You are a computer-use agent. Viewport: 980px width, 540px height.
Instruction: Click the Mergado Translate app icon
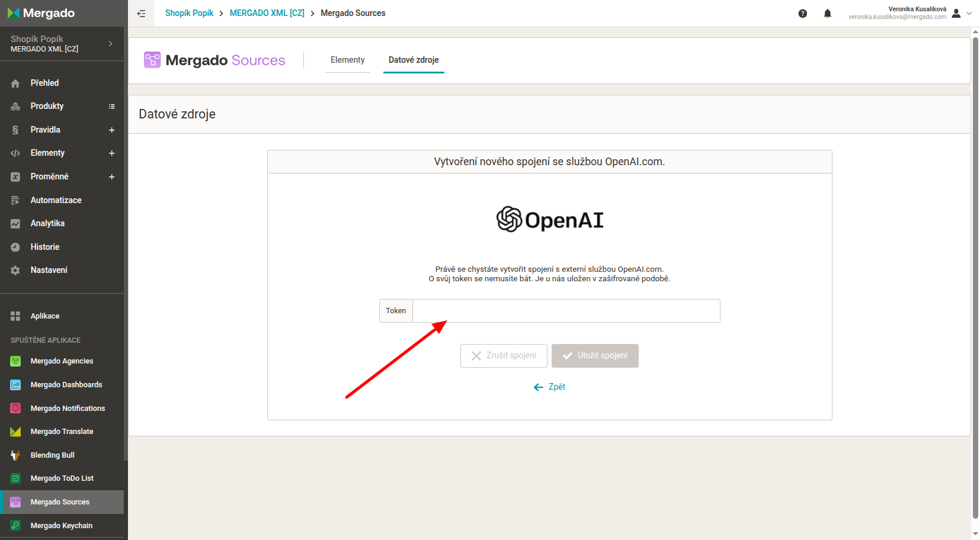[15, 432]
